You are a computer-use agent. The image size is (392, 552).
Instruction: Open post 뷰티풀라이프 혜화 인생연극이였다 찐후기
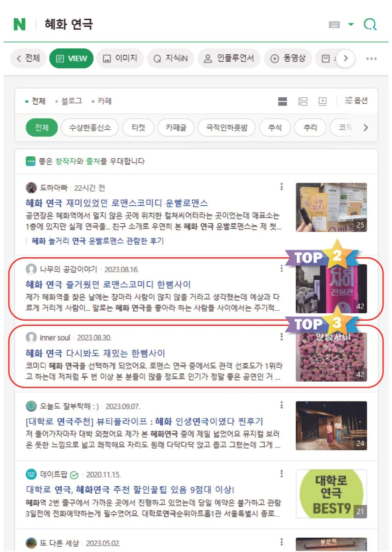coord(144,422)
